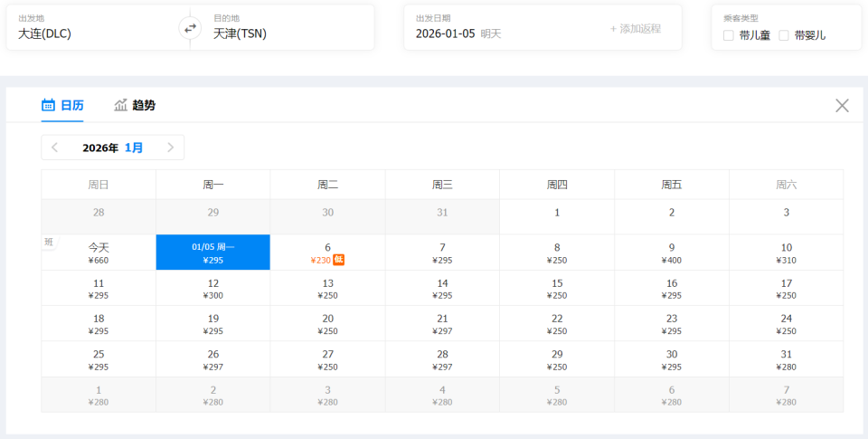868x439 pixels.
Task: Go to next month arrow
Action: [x=170, y=148]
